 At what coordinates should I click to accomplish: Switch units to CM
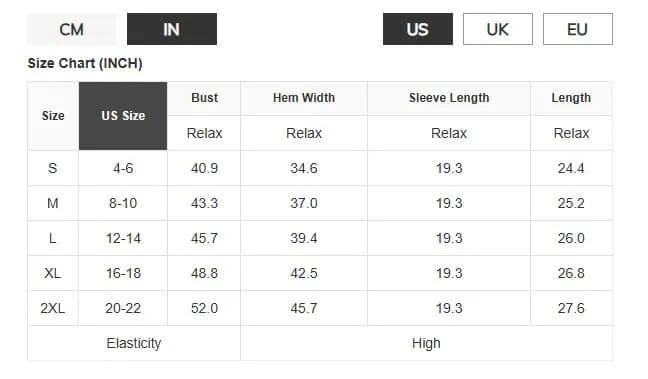71,29
